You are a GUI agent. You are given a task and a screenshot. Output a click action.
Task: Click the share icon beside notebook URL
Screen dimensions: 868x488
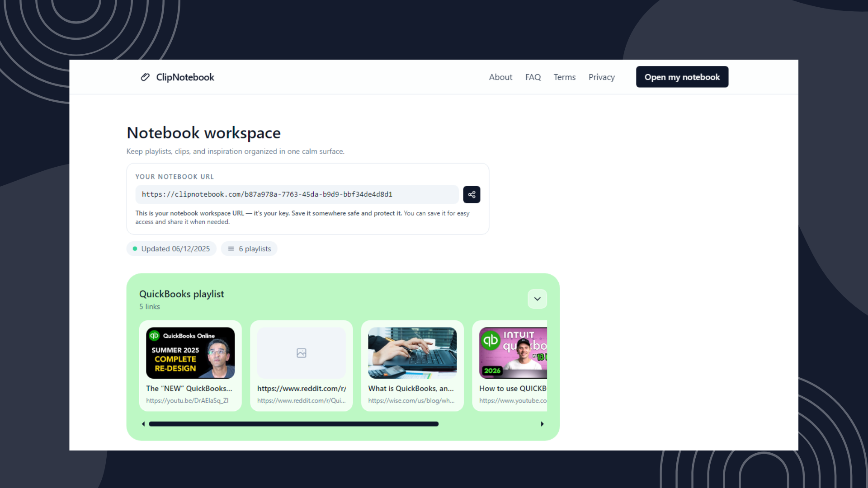[472, 195]
